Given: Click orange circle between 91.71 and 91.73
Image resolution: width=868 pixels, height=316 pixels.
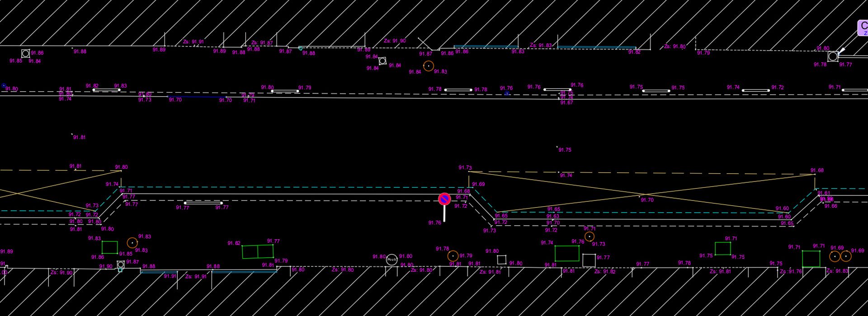Looking at the screenshot, I should tap(589, 237).
